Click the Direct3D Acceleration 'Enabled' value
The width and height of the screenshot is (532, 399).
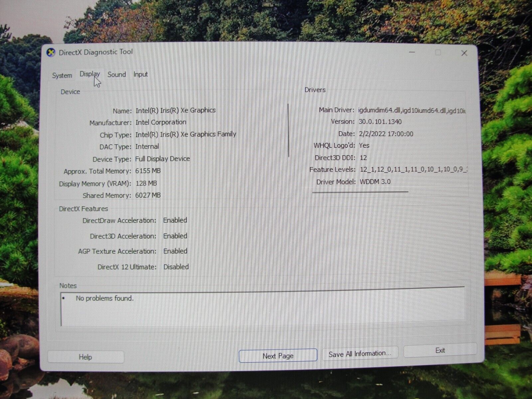pos(175,236)
